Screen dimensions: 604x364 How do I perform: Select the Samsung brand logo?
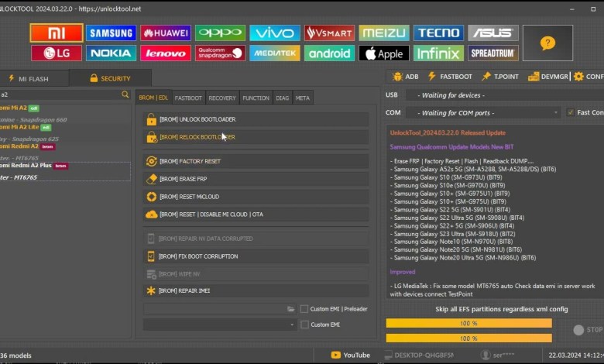click(111, 33)
